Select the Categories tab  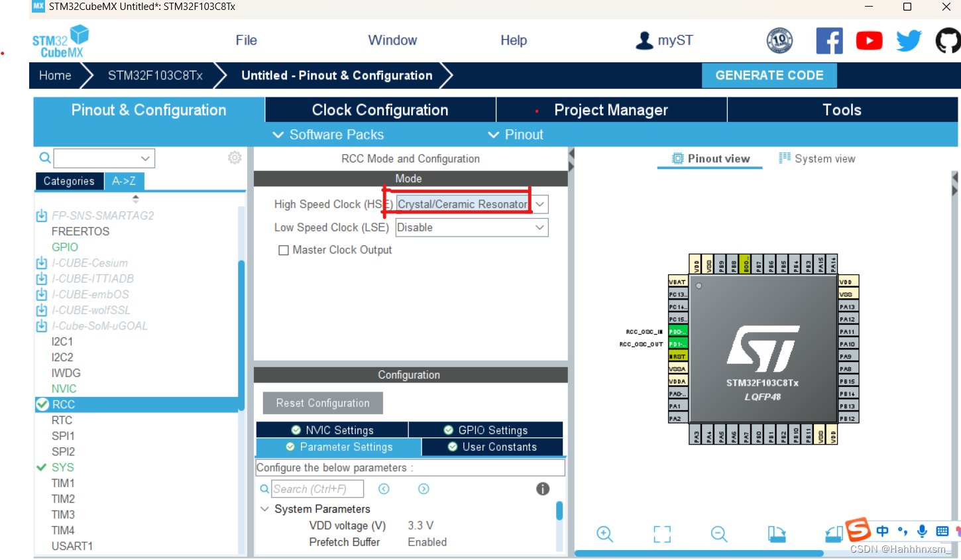[x=69, y=181]
